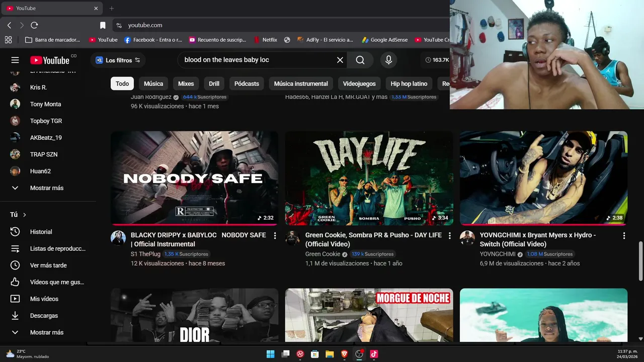Image resolution: width=644 pixels, height=362 pixels.
Task: Open Green Cookie channel name link
Action: 323,254
